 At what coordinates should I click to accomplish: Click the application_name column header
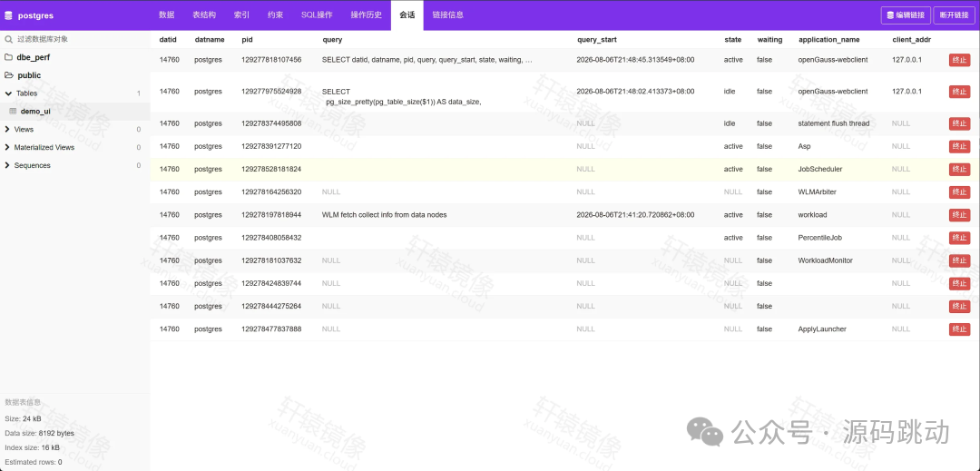(828, 39)
